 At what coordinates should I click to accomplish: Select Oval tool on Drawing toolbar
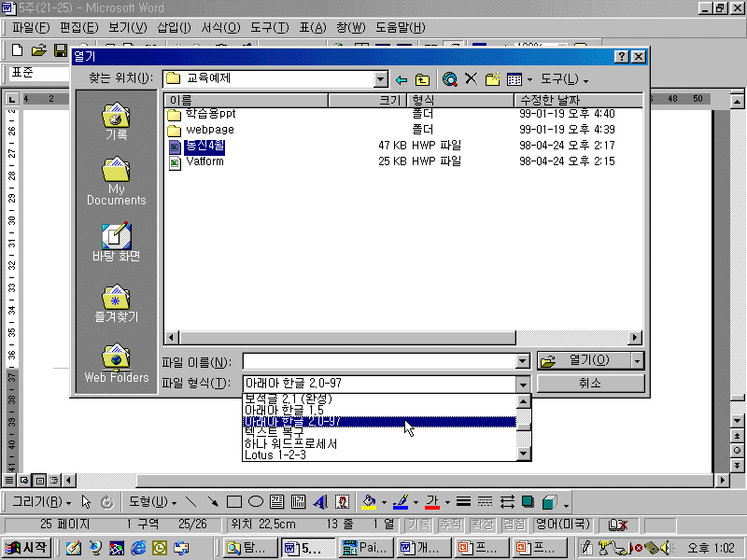click(x=256, y=501)
